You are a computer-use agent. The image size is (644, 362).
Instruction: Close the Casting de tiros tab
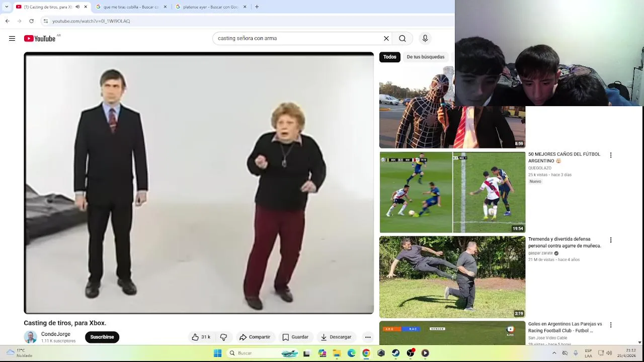click(86, 7)
